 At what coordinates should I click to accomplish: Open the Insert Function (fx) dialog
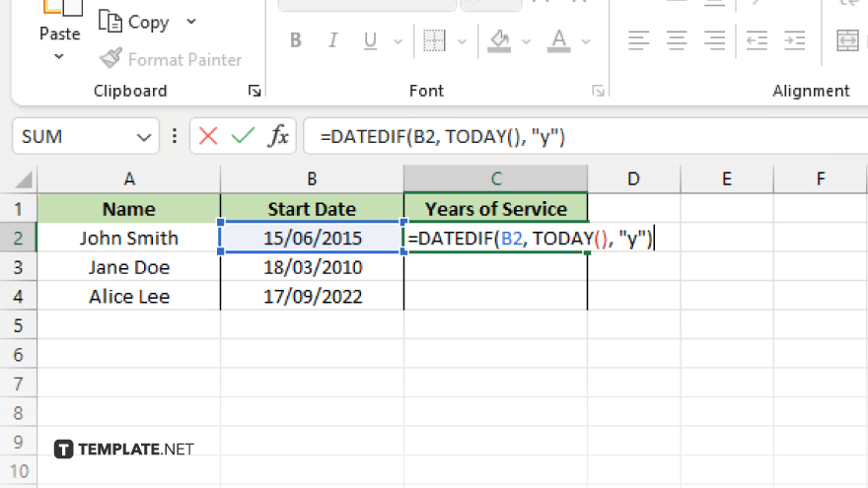point(279,136)
